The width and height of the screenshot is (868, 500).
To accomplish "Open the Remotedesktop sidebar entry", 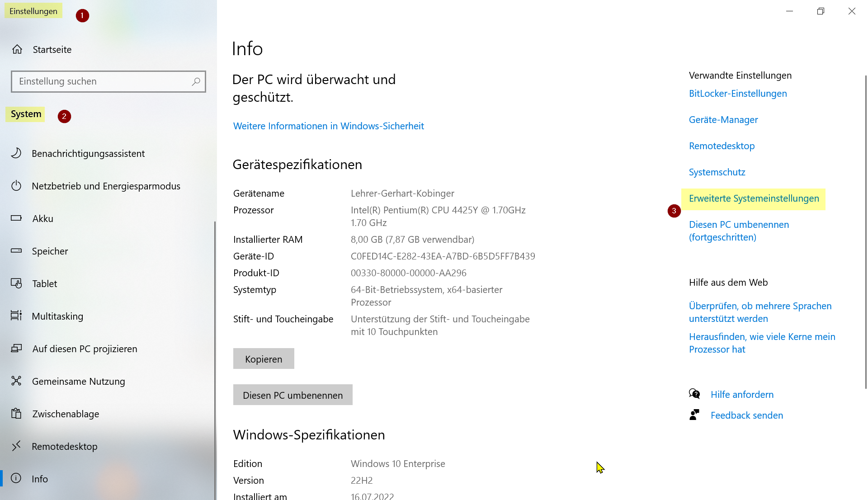I will pyautogui.click(x=64, y=446).
